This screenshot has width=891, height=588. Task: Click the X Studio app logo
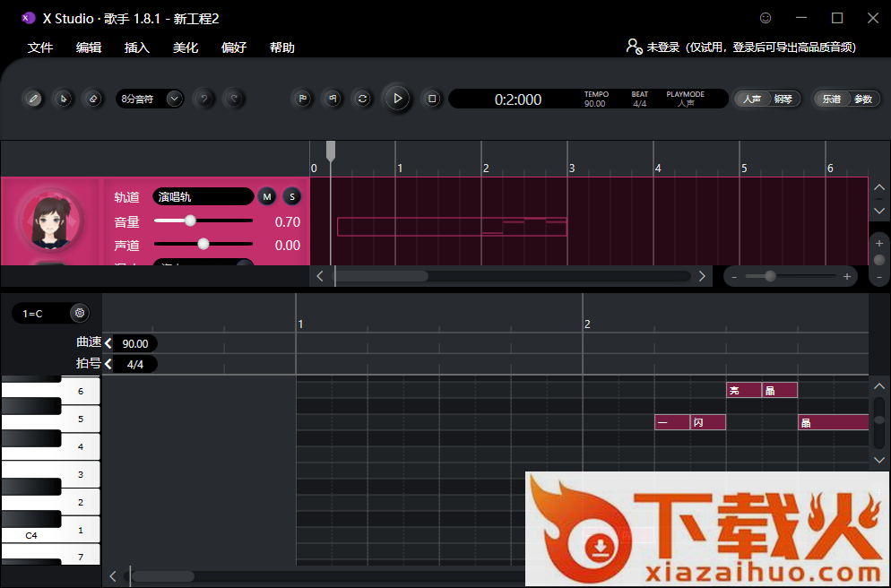coord(28,18)
